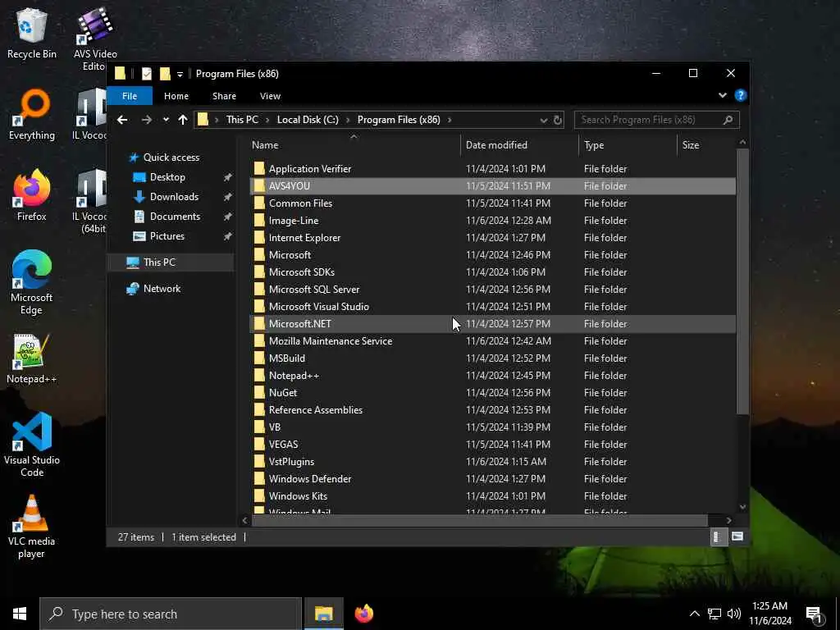Open IL Vocodex (64bit) desktop shortcut
Viewport: 840px width, 630px height.
(x=89, y=202)
